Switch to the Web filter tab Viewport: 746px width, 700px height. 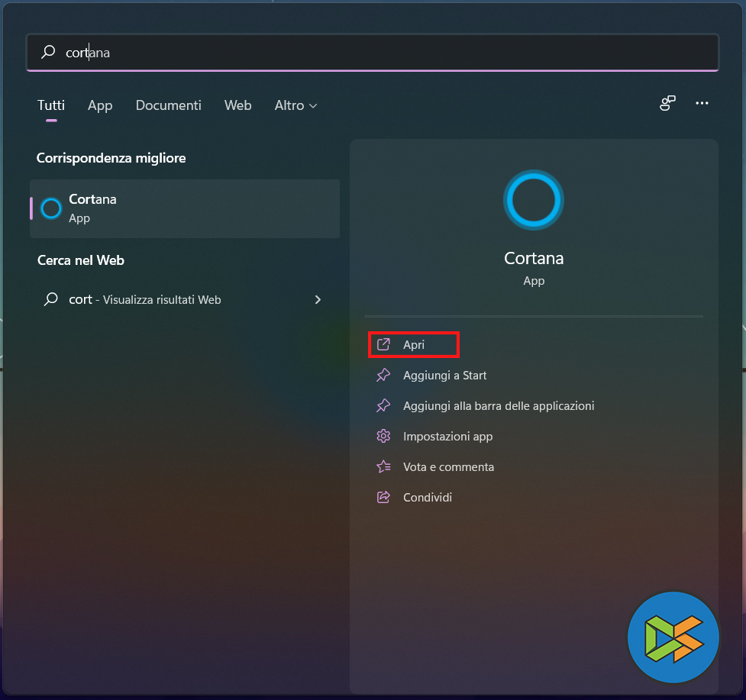click(238, 105)
